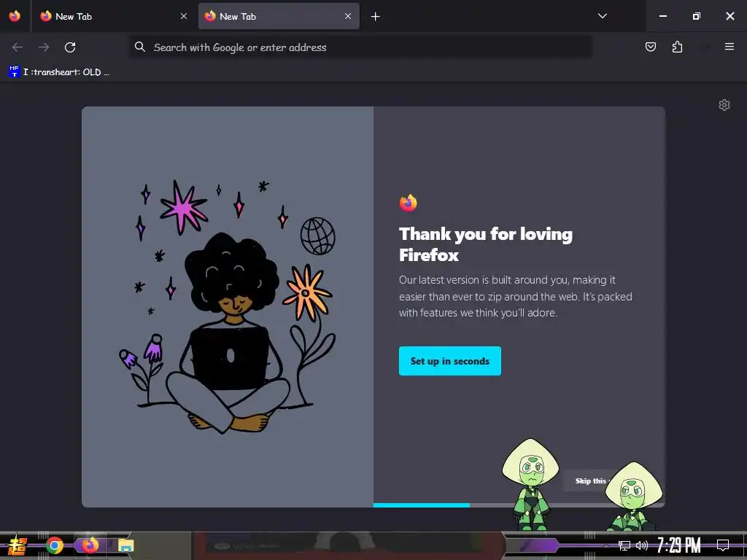Click the illustration of person with laptop
The image size is (747, 560).
228,307
